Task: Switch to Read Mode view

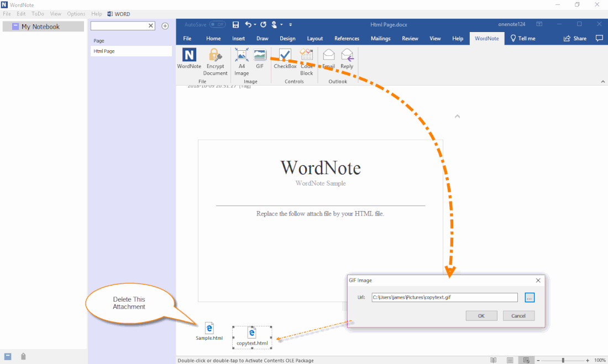Action: coord(493,360)
